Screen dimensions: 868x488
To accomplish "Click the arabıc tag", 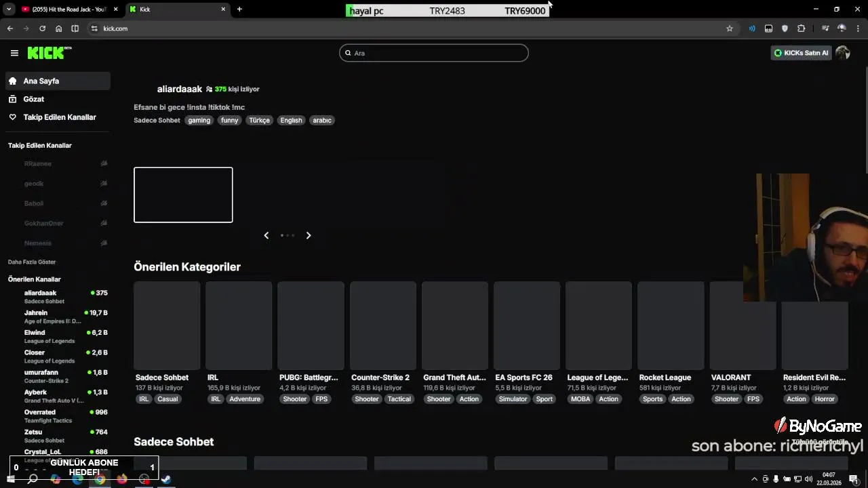I will click(322, 120).
